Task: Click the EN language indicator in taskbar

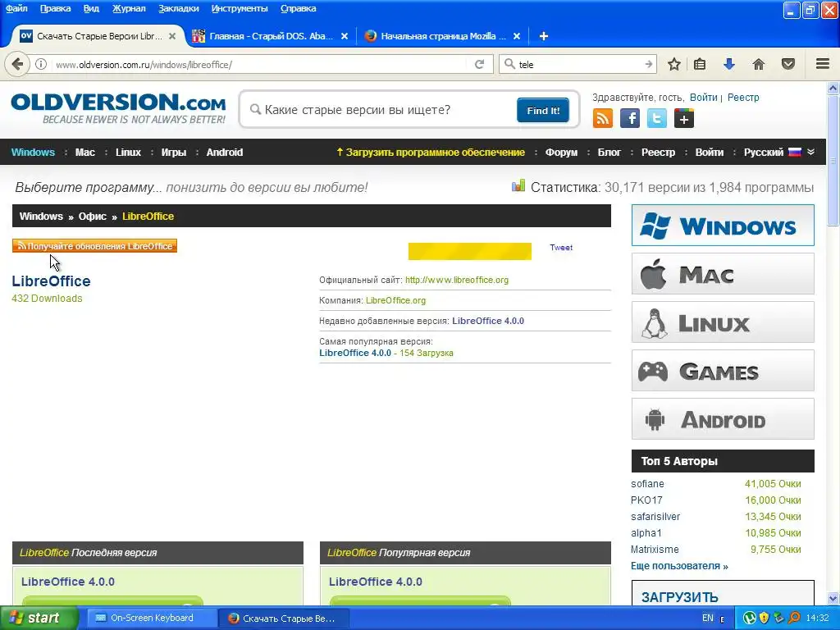Action: click(x=708, y=619)
